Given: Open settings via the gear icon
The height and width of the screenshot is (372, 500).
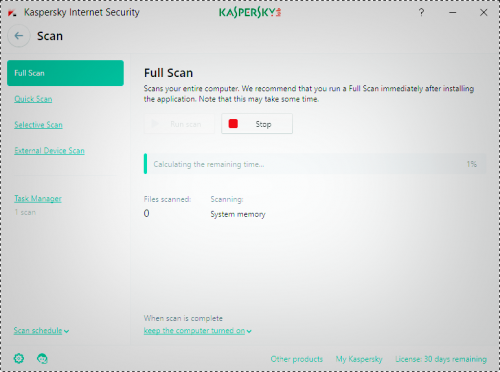Looking at the screenshot, I should click(x=19, y=359).
